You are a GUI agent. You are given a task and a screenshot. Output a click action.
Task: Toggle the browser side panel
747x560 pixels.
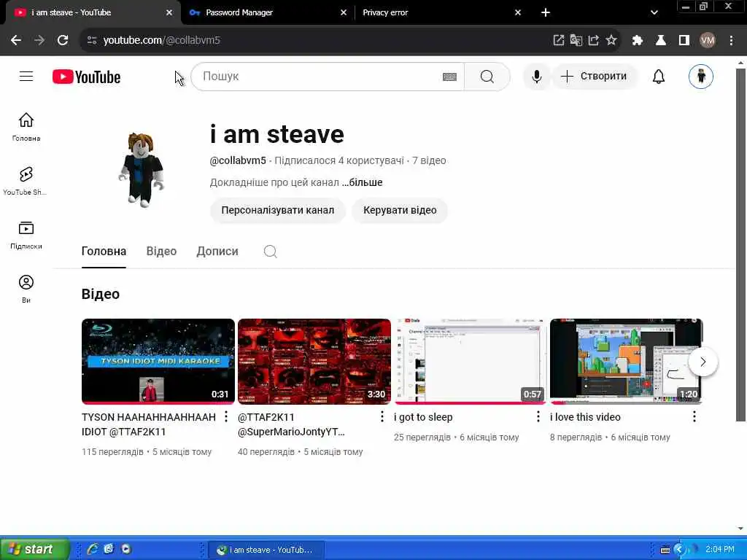684,41
